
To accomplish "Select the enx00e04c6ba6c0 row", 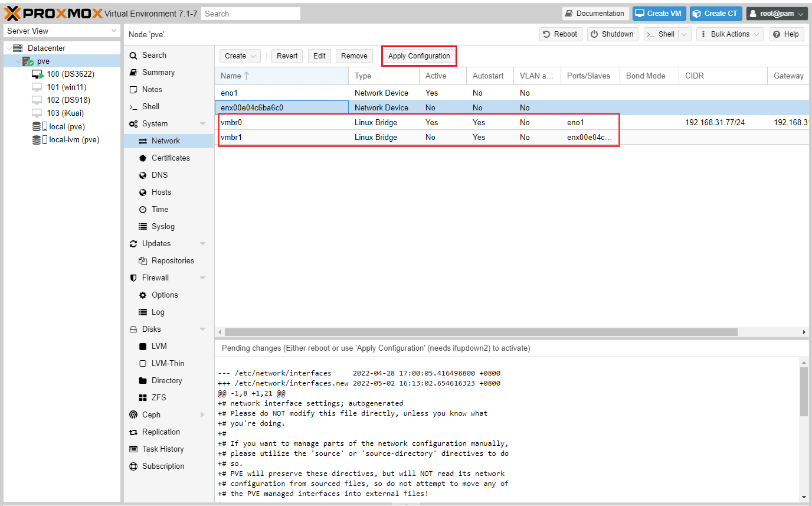I will point(511,107).
